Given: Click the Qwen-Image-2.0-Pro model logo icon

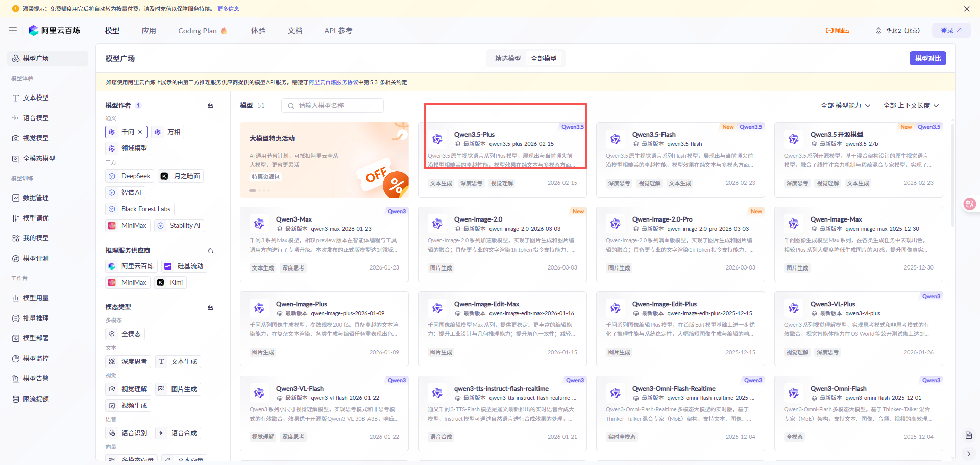Looking at the screenshot, I should [616, 224].
